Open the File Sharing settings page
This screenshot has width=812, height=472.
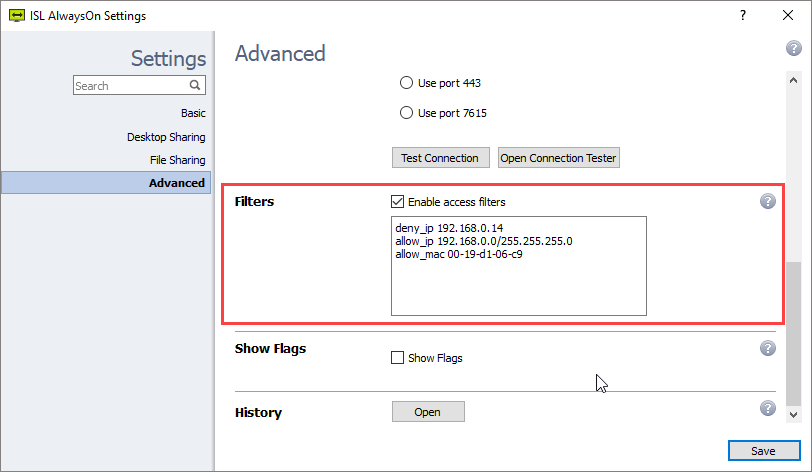(x=177, y=160)
